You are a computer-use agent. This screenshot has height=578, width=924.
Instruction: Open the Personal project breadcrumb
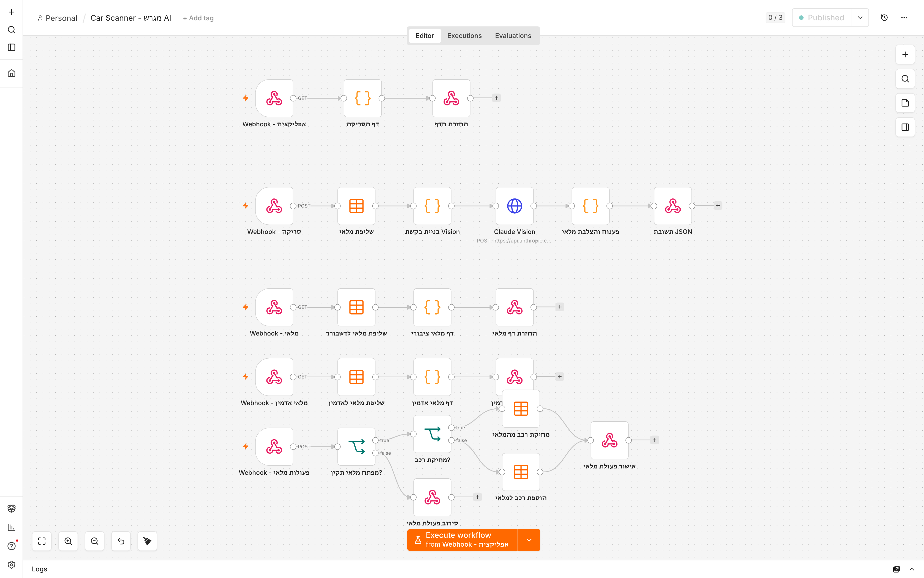57,18
